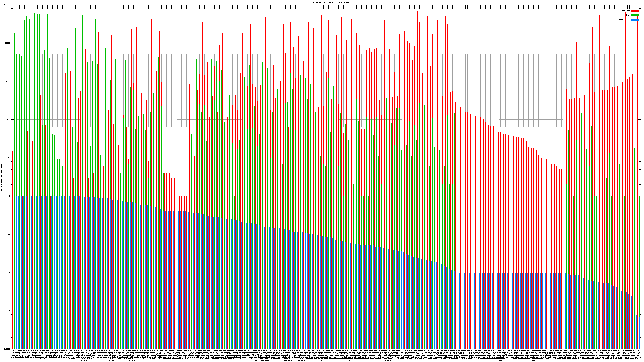Click the 0.0001 y-axis tick label

[x=7, y=349]
